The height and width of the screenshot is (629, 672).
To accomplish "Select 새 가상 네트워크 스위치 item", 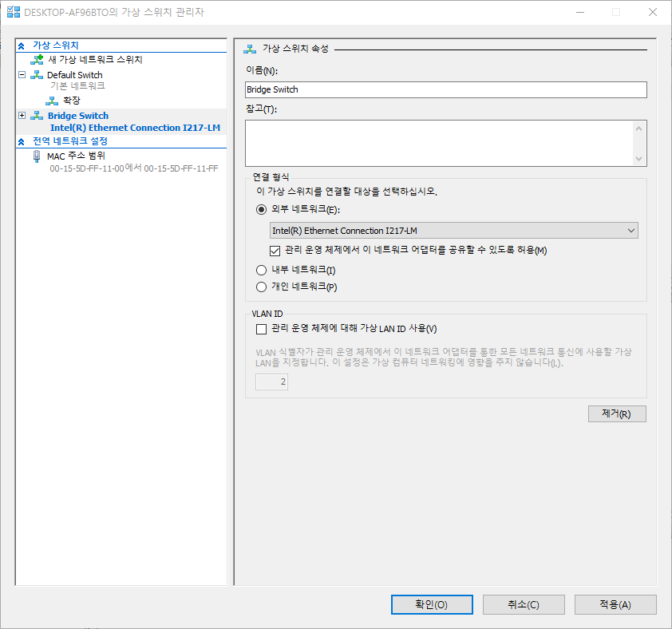I will [x=95, y=60].
